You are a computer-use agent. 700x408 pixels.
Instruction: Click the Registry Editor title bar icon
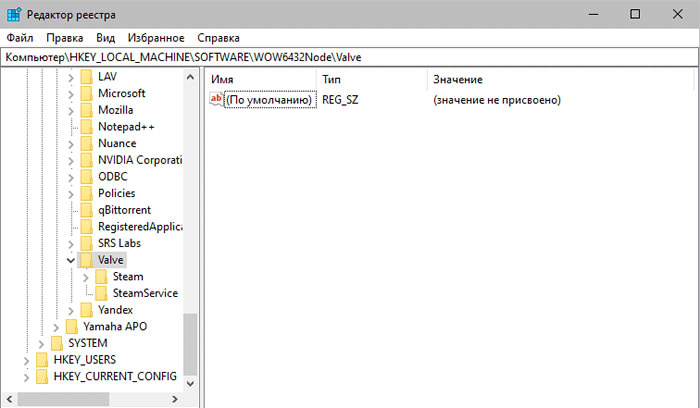pos(14,14)
